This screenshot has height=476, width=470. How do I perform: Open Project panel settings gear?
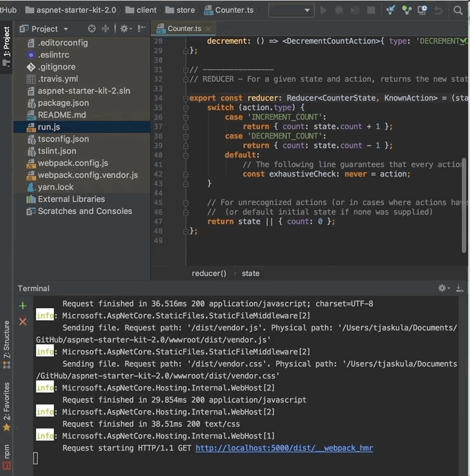pyautogui.click(x=125, y=29)
